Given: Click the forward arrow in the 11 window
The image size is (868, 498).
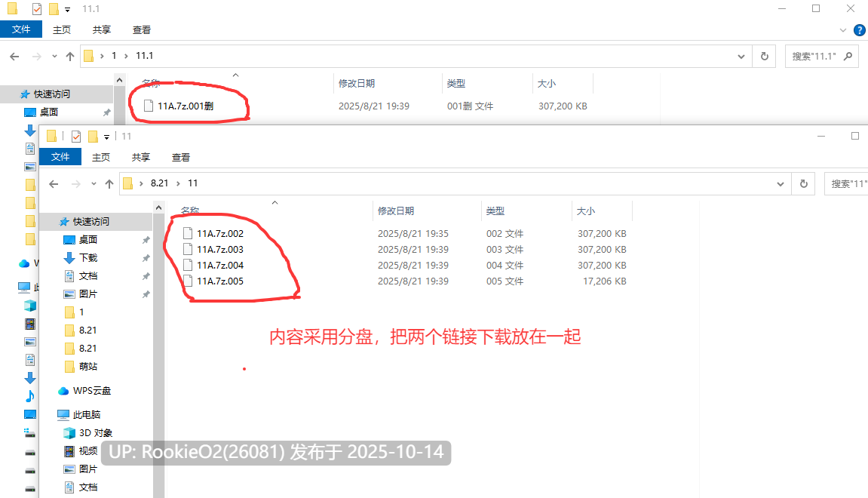Looking at the screenshot, I should tap(76, 184).
